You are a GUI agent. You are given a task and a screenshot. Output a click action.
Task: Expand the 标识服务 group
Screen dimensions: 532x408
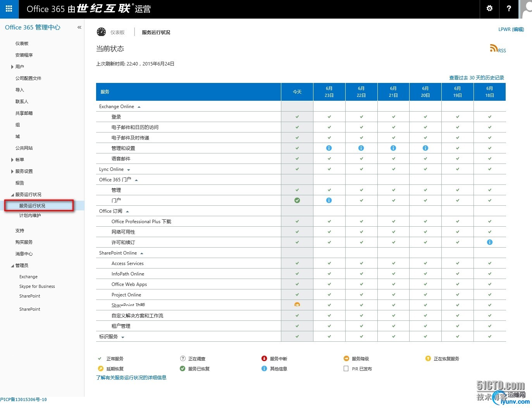pos(123,337)
